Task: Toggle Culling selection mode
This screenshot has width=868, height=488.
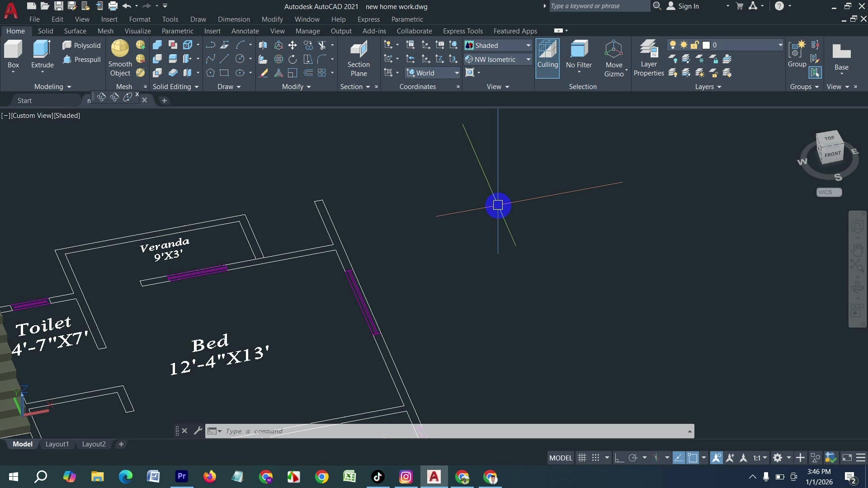Action: click(x=547, y=58)
